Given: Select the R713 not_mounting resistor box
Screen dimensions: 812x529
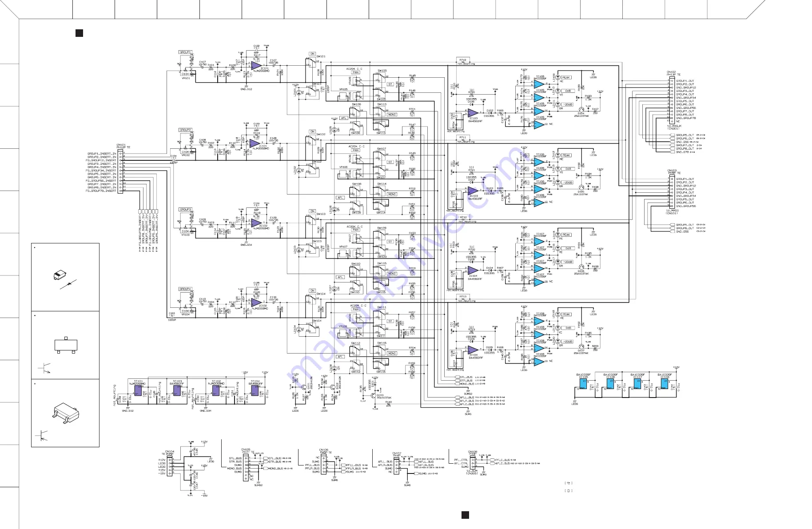Looking at the screenshot, I should click(x=463, y=297).
